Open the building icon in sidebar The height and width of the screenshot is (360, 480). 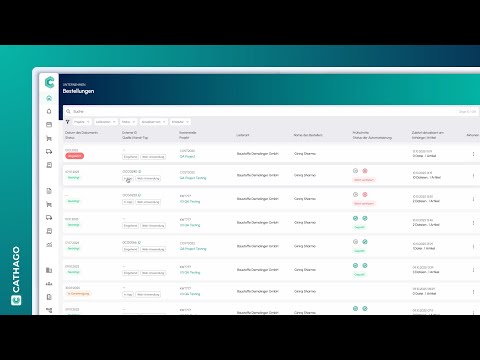coord(49,270)
